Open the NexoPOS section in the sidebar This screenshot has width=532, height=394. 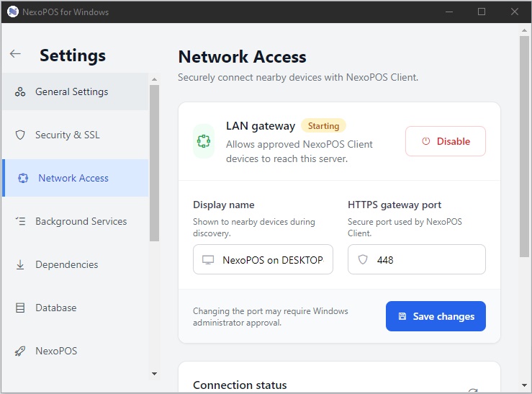[76, 351]
